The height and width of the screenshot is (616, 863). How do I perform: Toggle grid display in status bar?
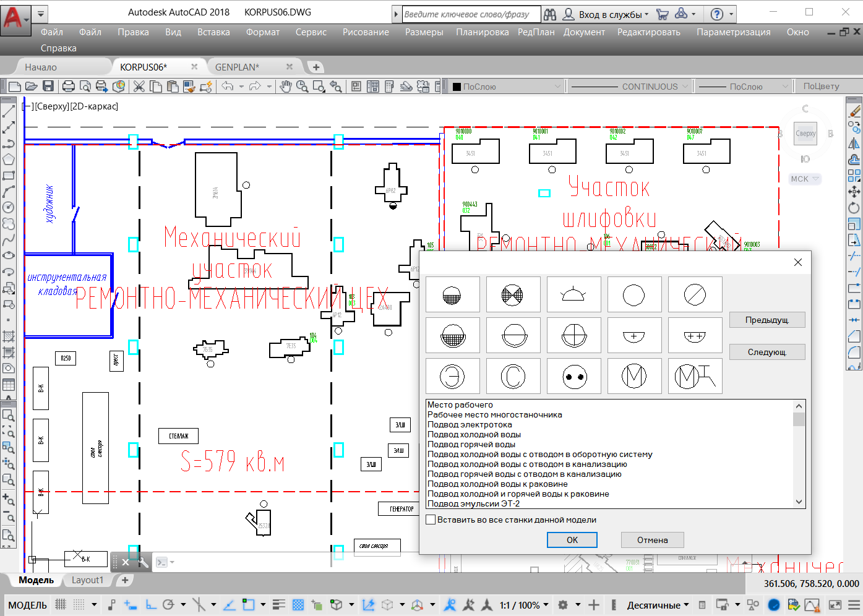click(61, 605)
